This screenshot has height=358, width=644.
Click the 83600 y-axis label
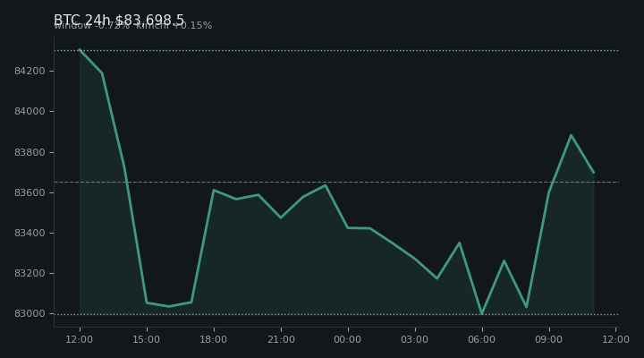coord(30,192)
